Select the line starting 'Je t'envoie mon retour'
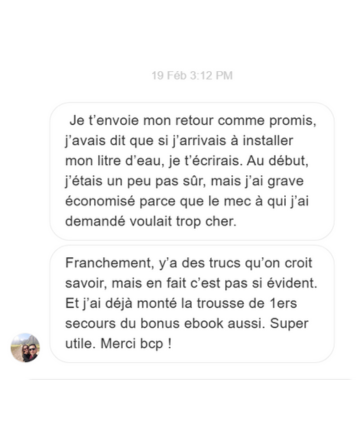Screen dimensions: 360x438 coord(193,120)
